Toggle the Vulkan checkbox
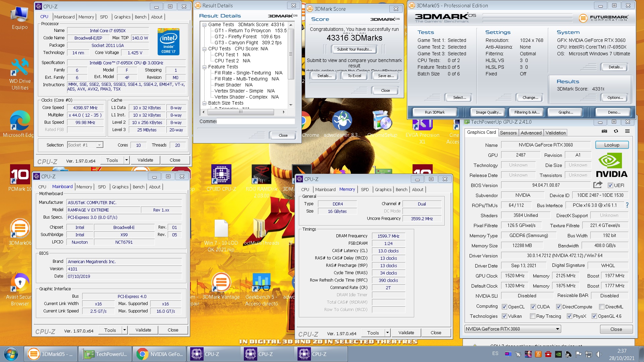The height and width of the screenshot is (362, 644). [x=504, y=316]
